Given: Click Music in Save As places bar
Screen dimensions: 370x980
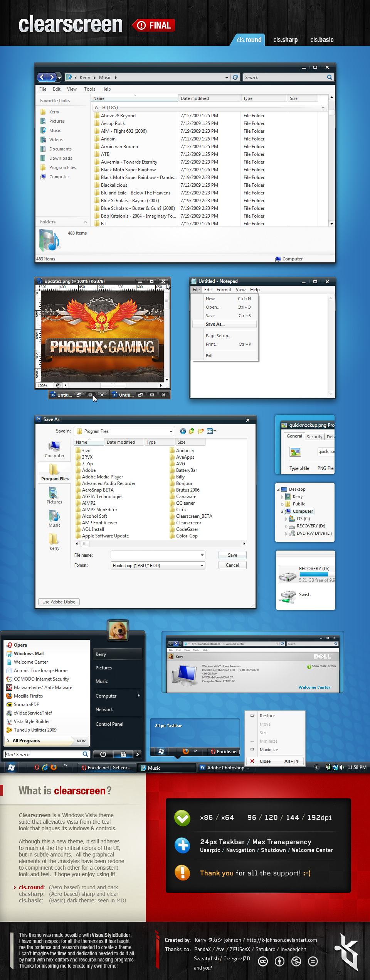Looking at the screenshot, I should point(54,519).
